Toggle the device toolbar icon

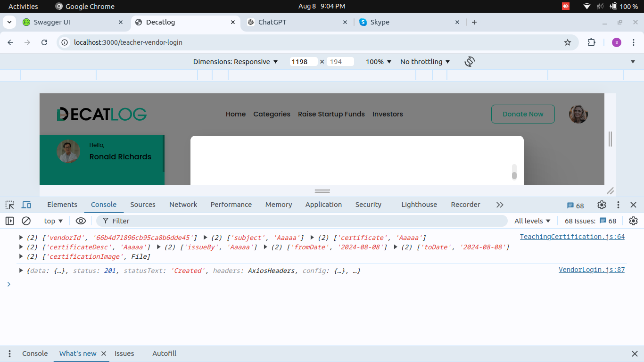point(26,205)
